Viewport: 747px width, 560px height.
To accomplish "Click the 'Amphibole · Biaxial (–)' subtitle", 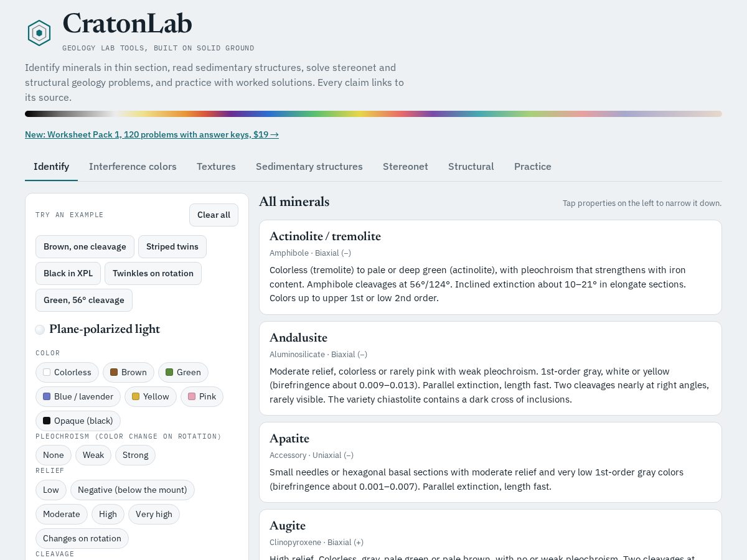I will click(310, 253).
